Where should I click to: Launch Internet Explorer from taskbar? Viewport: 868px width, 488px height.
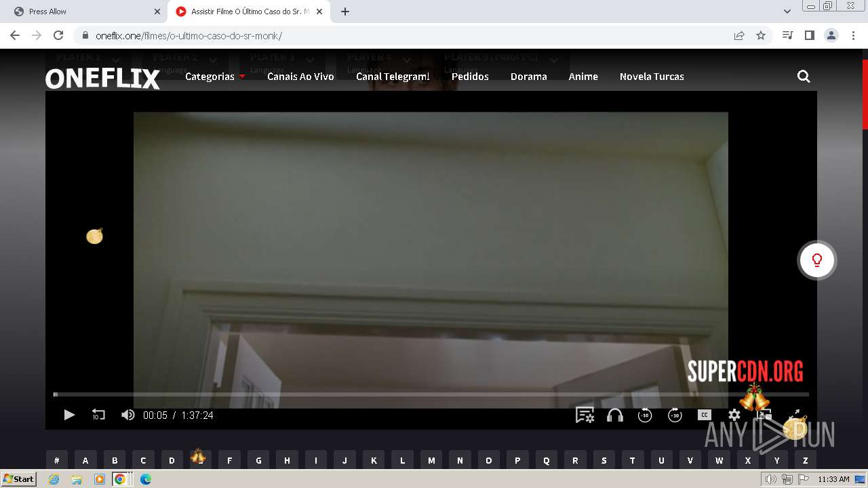(54, 479)
